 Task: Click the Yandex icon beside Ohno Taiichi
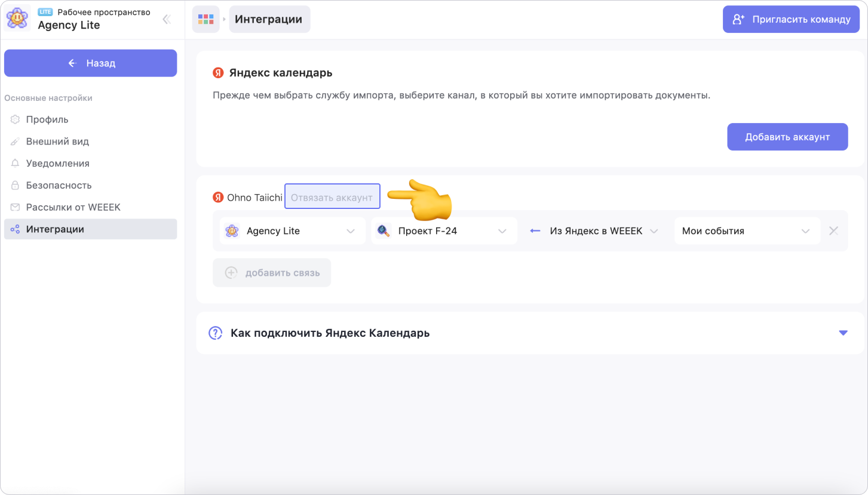[x=218, y=197]
